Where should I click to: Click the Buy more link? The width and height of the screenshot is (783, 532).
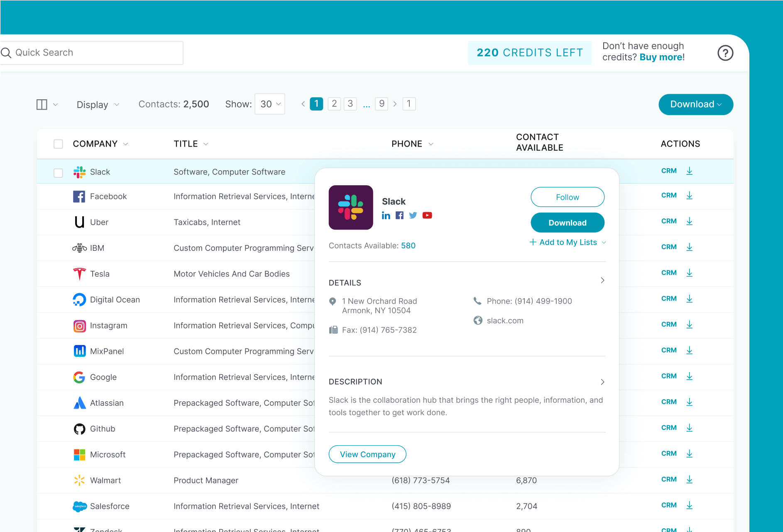tap(661, 57)
